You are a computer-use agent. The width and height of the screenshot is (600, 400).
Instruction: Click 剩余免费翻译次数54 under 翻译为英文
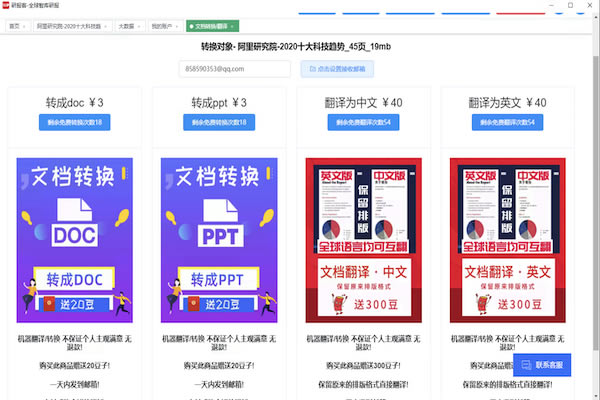507,122
